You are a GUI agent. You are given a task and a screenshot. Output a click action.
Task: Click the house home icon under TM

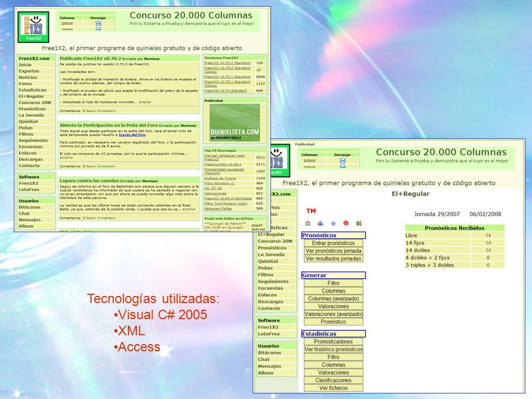click(x=308, y=223)
